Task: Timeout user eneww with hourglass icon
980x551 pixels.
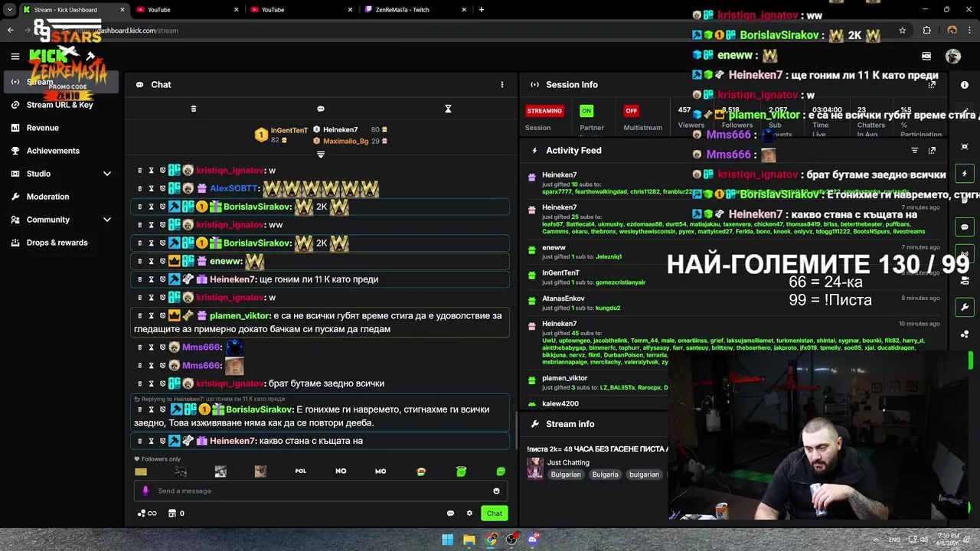Action: coord(152,261)
